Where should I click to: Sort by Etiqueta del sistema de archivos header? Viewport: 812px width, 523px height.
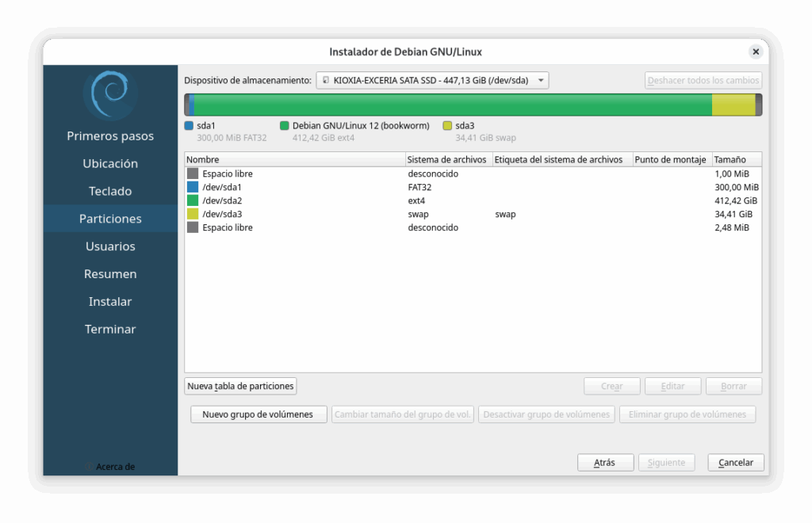[562, 159]
